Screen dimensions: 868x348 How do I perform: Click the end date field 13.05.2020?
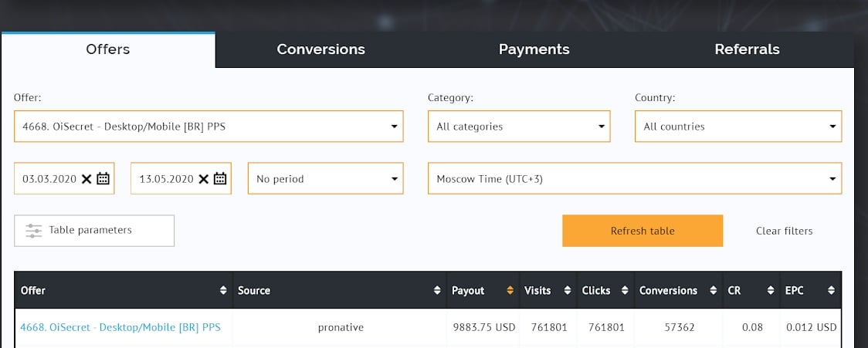point(166,179)
